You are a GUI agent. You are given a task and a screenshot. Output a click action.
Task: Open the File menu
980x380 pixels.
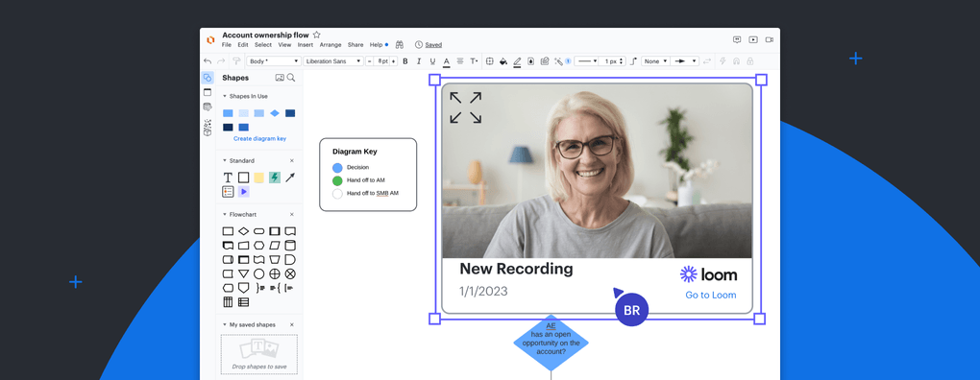click(x=226, y=45)
